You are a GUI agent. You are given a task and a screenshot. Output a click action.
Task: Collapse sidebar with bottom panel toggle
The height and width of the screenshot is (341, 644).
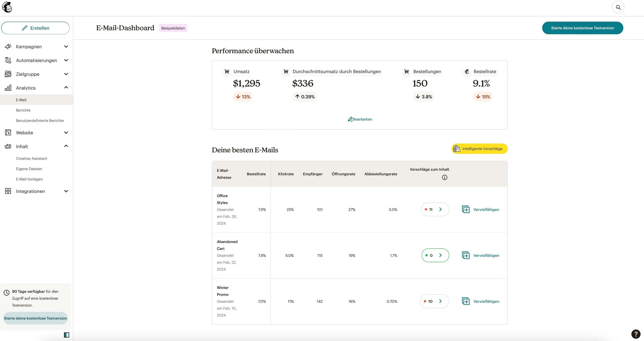point(66,335)
